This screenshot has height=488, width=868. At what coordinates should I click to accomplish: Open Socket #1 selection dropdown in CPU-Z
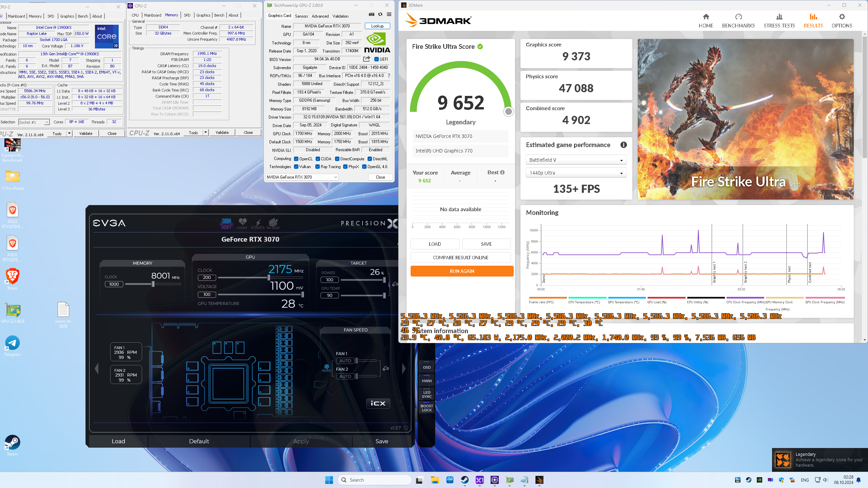34,122
